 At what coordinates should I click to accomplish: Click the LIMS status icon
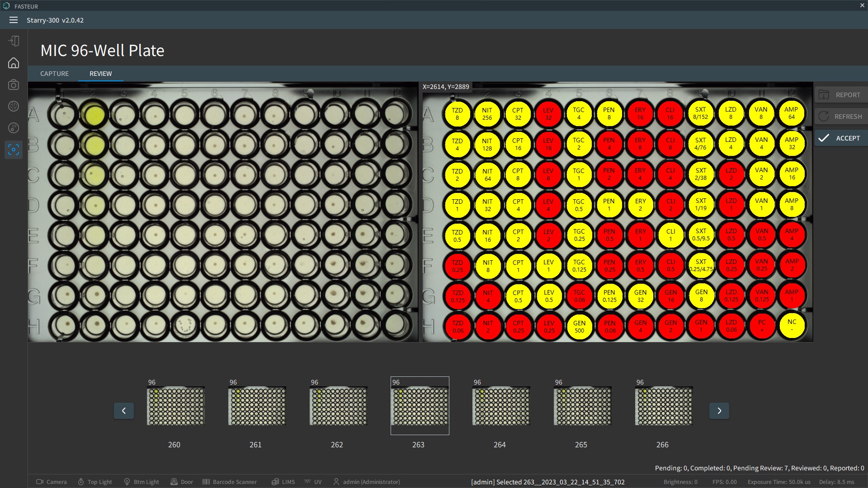click(283, 482)
